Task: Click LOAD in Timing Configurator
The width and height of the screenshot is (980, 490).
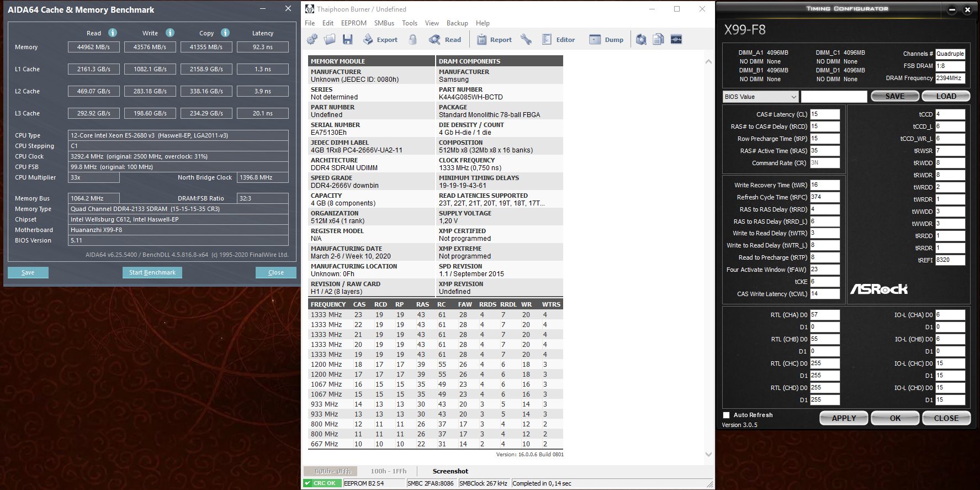Action: pos(946,96)
